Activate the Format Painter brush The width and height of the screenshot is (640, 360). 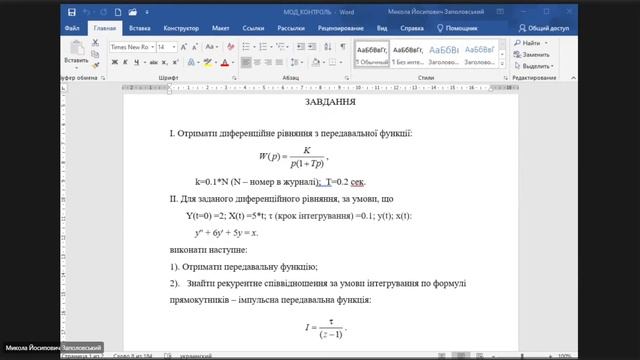(96, 65)
